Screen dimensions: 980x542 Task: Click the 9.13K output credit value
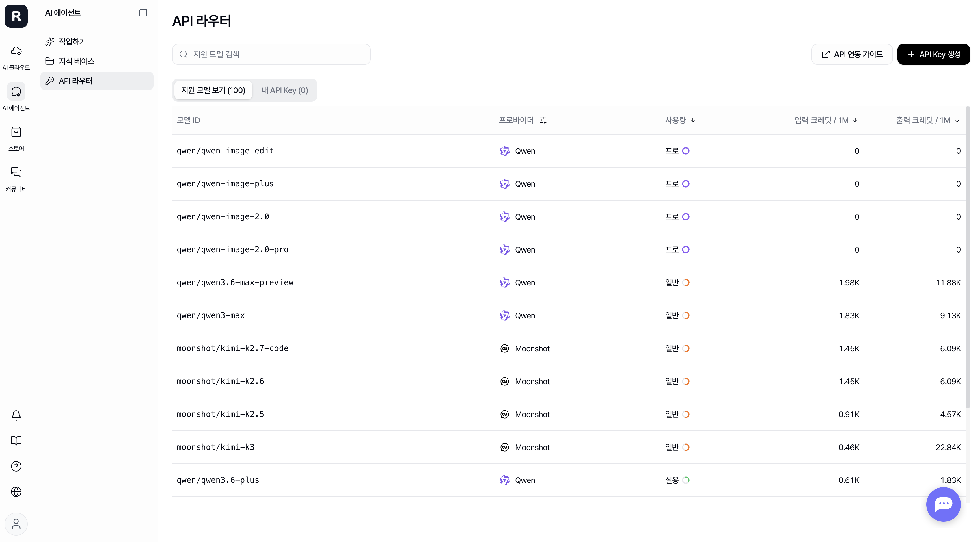950,315
